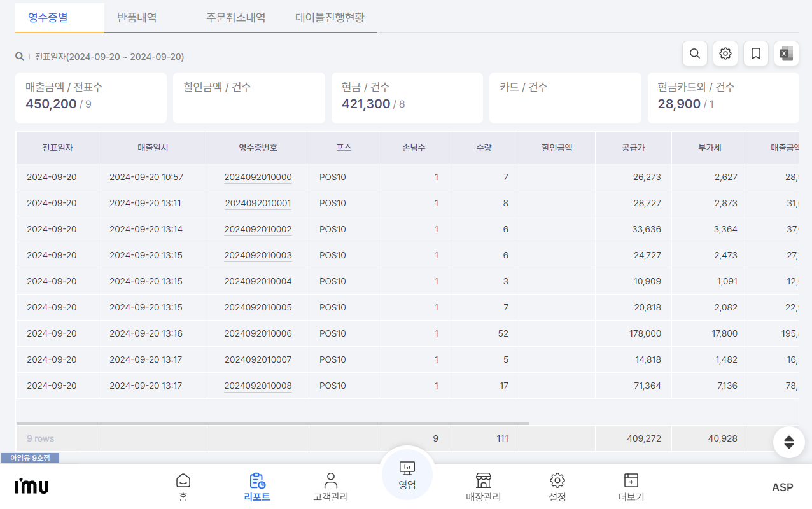Click the 공급가 column header

(634, 148)
